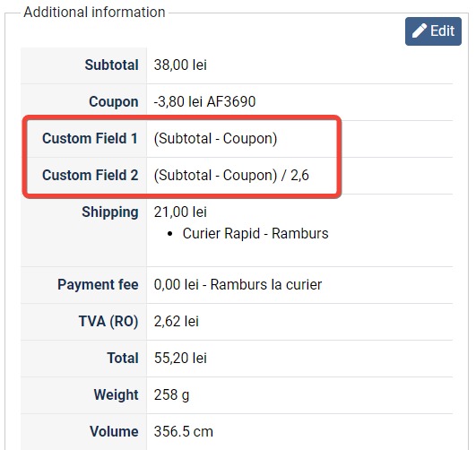Screen dimensions: 476x450
Task: Click the 356.5 cm volume value
Action: tap(184, 432)
